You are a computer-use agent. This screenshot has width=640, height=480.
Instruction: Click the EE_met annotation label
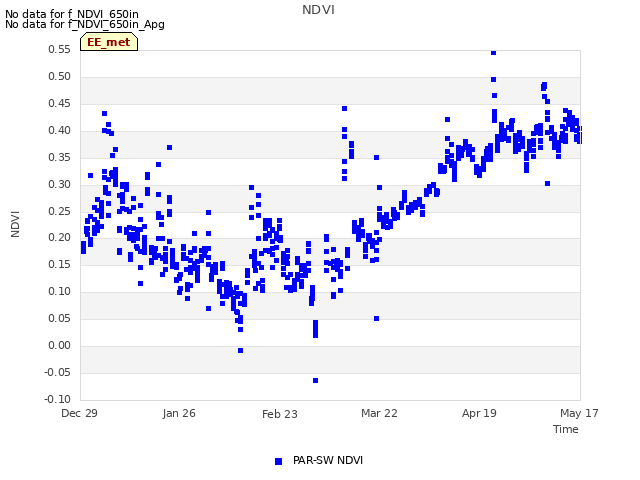pyautogui.click(x=109, y=42)
